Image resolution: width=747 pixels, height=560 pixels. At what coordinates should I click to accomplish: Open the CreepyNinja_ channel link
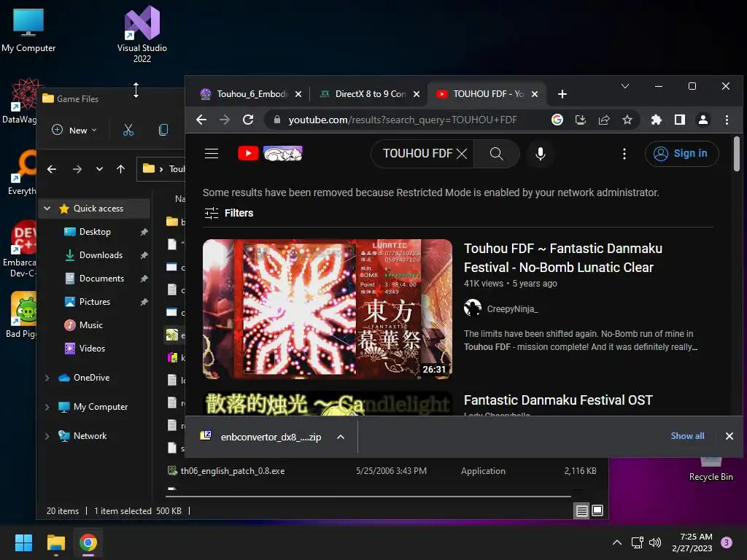point(512,308)
